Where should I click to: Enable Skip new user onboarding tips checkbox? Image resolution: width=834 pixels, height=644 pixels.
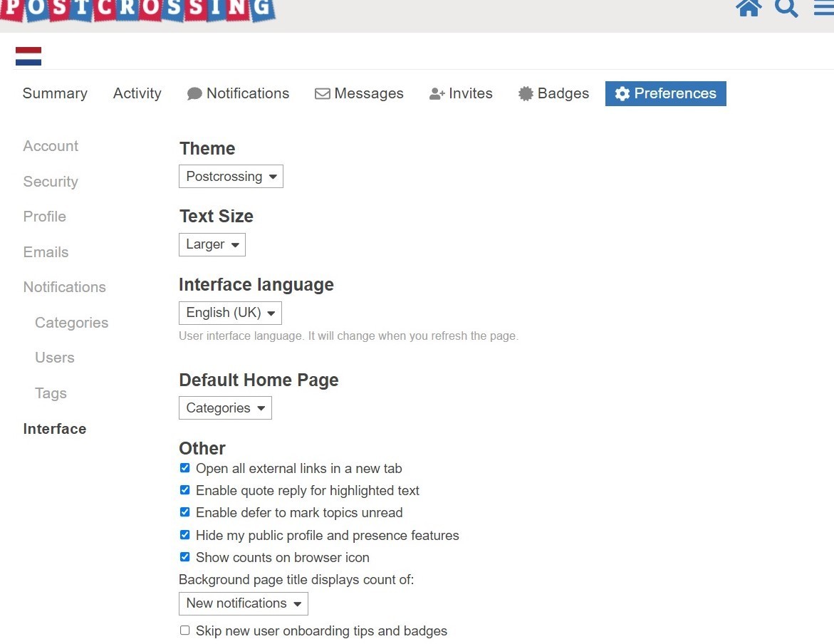pyautogui.click(x=185, y=630)
